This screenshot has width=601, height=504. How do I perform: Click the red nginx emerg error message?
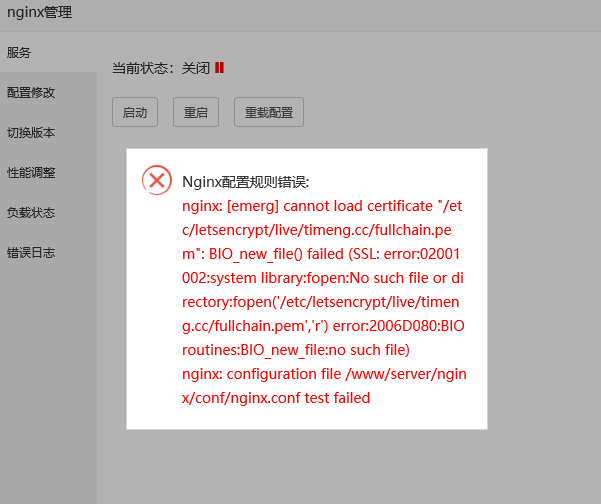pyautogui.click(x=324, y=302)
